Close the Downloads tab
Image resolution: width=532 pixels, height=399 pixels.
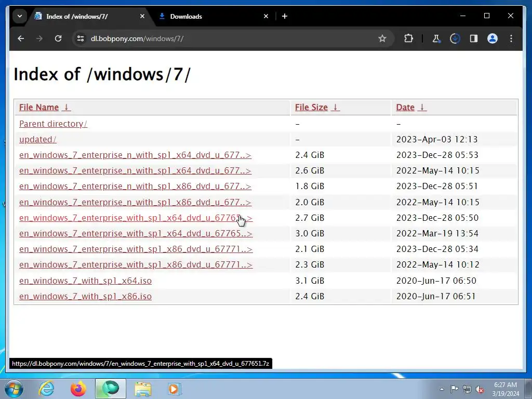point(266,16)
